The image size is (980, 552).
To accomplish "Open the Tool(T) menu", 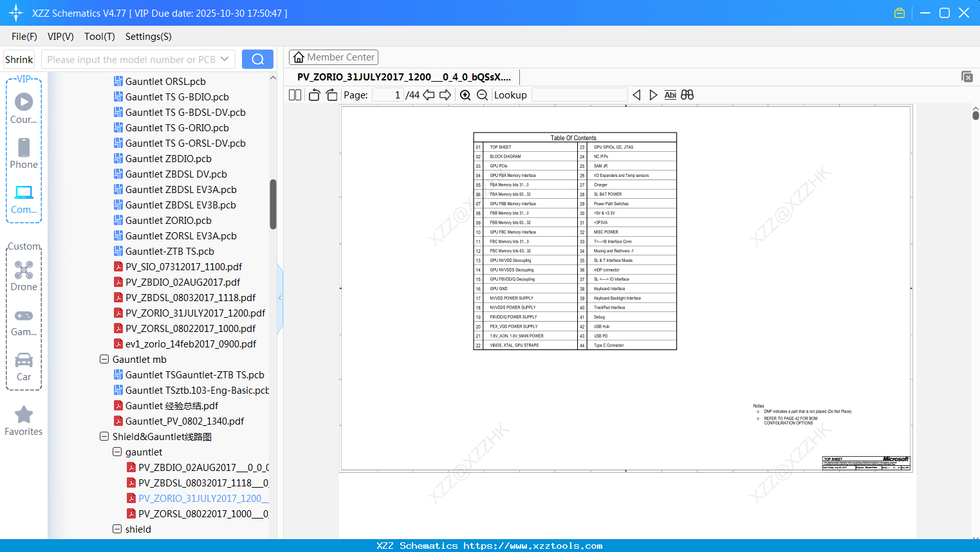I will point(100,37).
